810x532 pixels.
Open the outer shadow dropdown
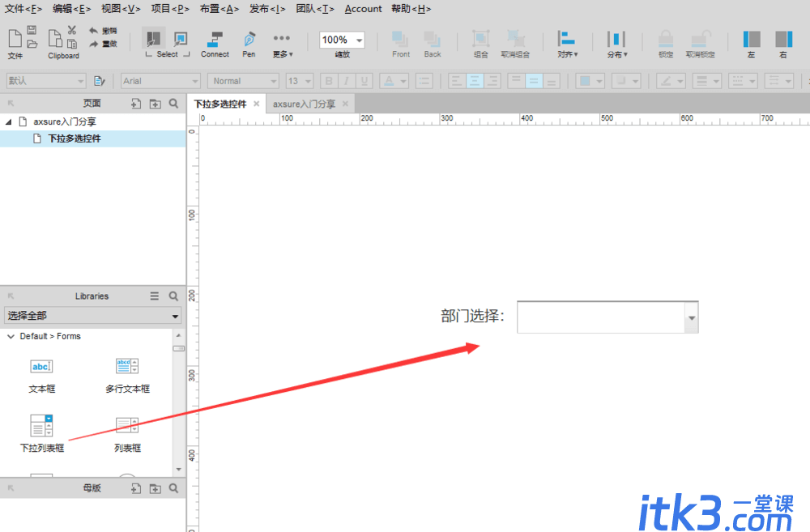tap(627, 81)
